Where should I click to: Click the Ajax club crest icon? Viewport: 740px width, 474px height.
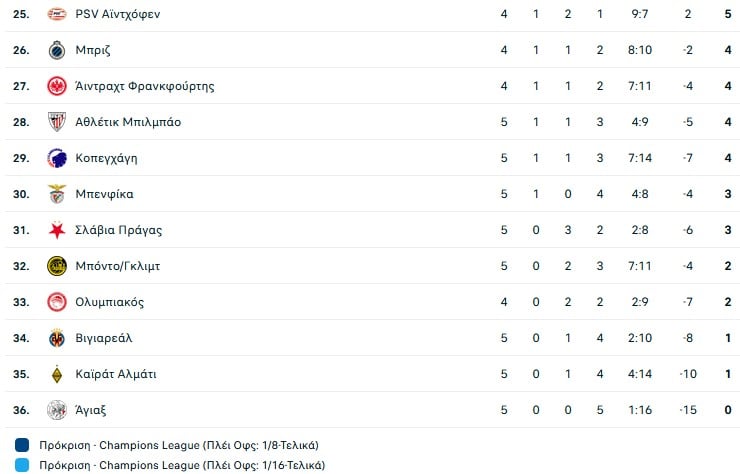click(57, 410)
